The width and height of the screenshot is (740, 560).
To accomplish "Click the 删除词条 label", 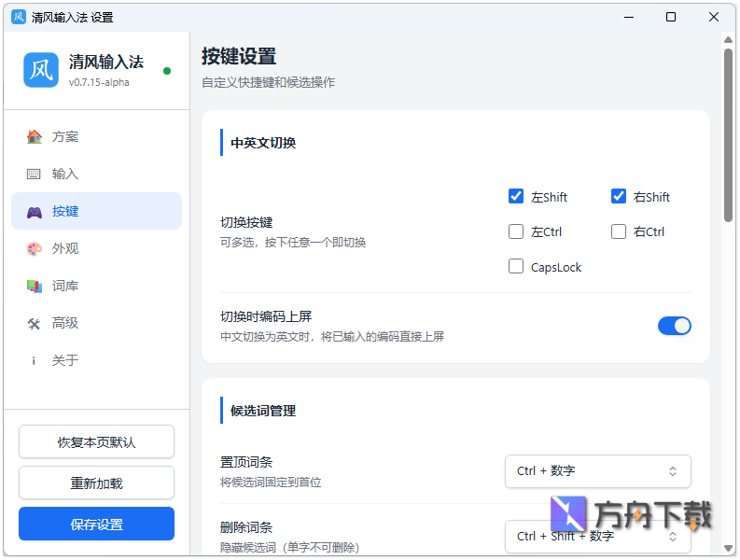I will (x=246, y=527).
